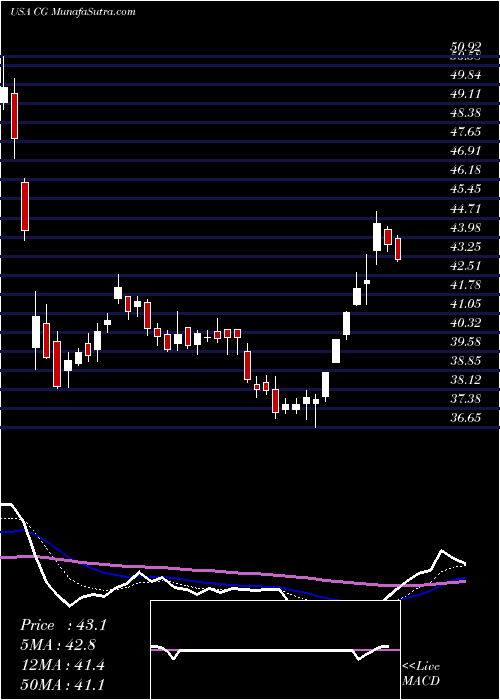Click the 50.92 price axis label

tap(466, 47)
